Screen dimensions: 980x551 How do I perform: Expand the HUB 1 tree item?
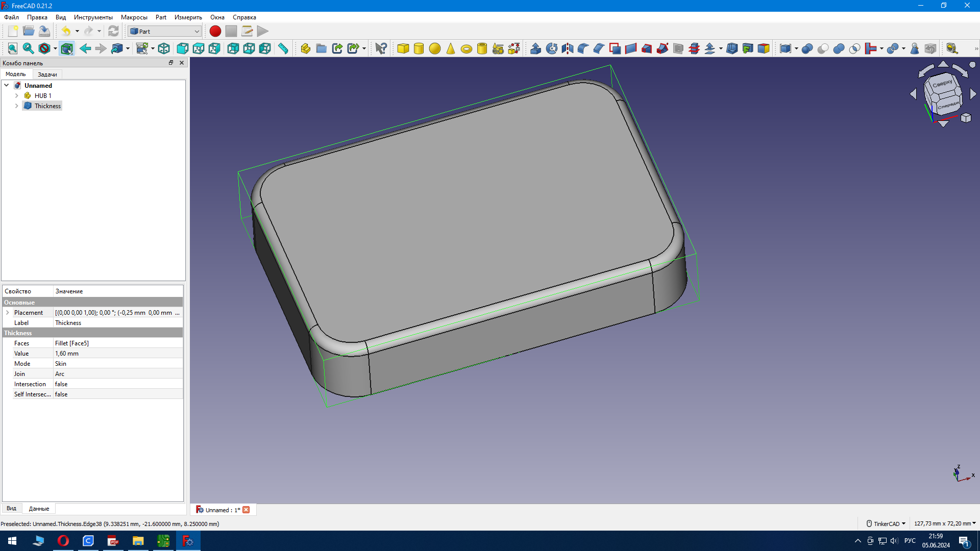point(17,95)
